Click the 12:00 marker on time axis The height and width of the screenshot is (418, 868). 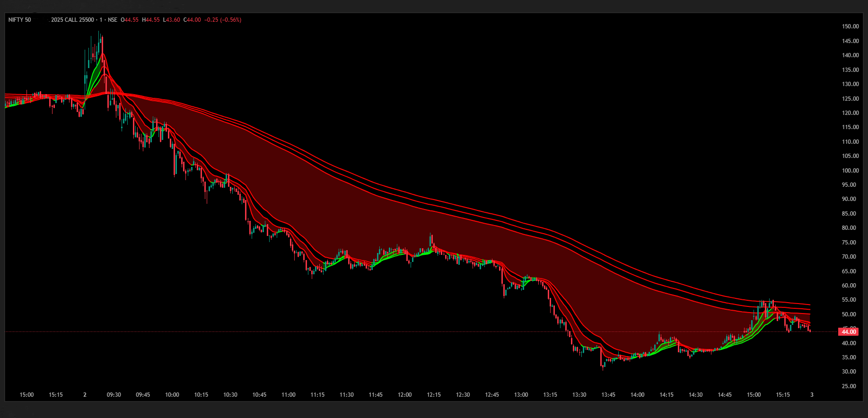point(404,395)
